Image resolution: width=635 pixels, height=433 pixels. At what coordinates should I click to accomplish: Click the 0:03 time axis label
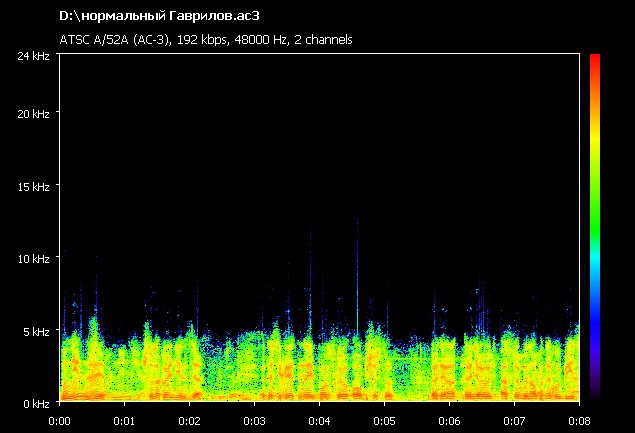pyautogui.click(x=254, y=421)
